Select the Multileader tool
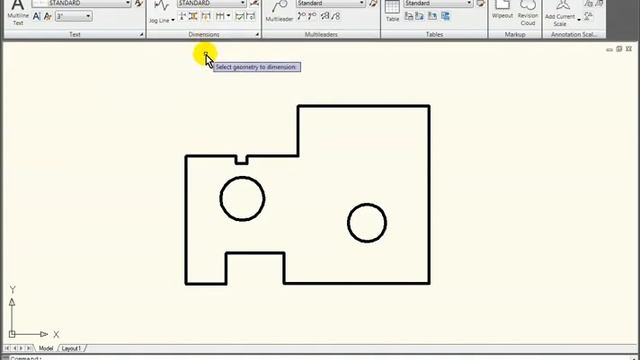Image resolution: width=640 pixels, height=360 pixels. click(279, 11)
